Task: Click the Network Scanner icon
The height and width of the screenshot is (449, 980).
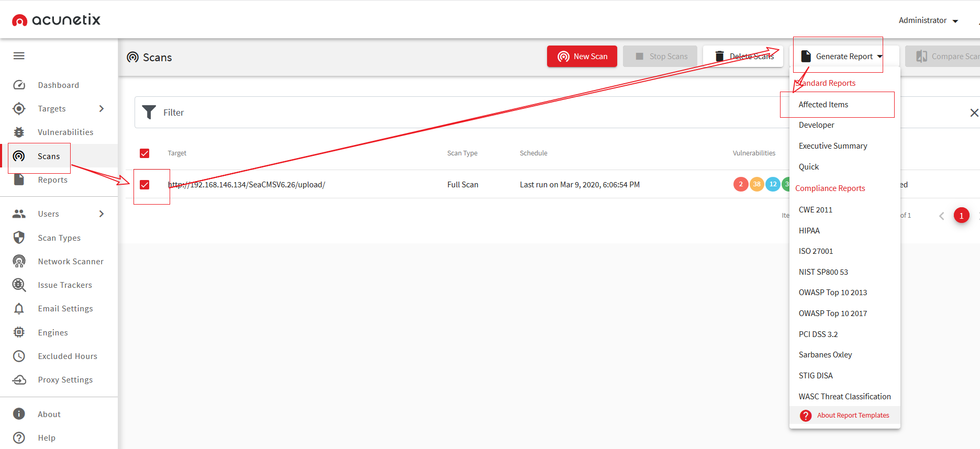Action: [19, 261]
